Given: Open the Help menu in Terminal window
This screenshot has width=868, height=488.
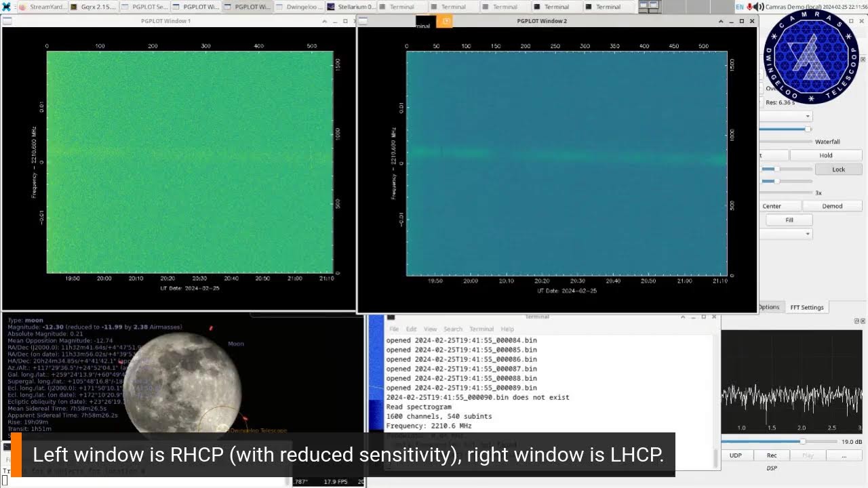Looking at the screenshot, I should [507, 329].
